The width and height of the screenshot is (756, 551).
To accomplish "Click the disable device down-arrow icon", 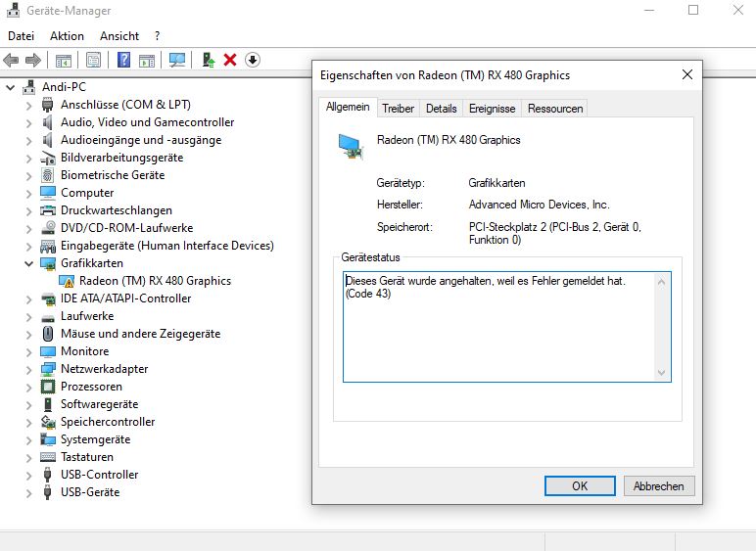I will point(252,60).
